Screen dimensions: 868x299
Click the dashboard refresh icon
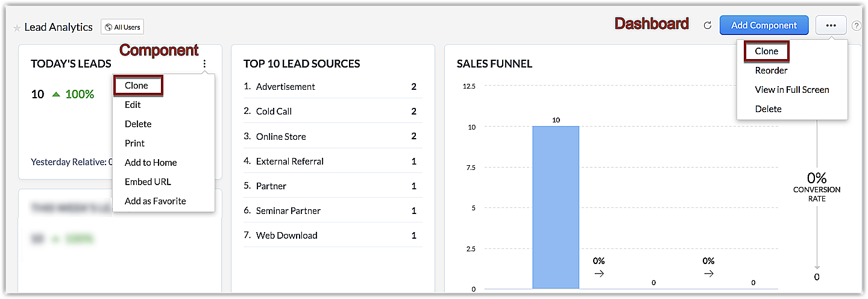click(708, 25)
